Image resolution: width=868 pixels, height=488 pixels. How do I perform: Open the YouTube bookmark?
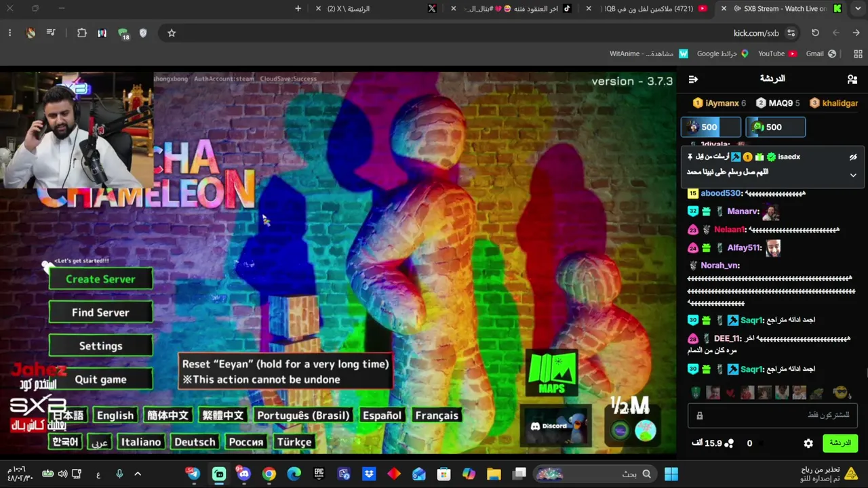click(x=777, y=54)
